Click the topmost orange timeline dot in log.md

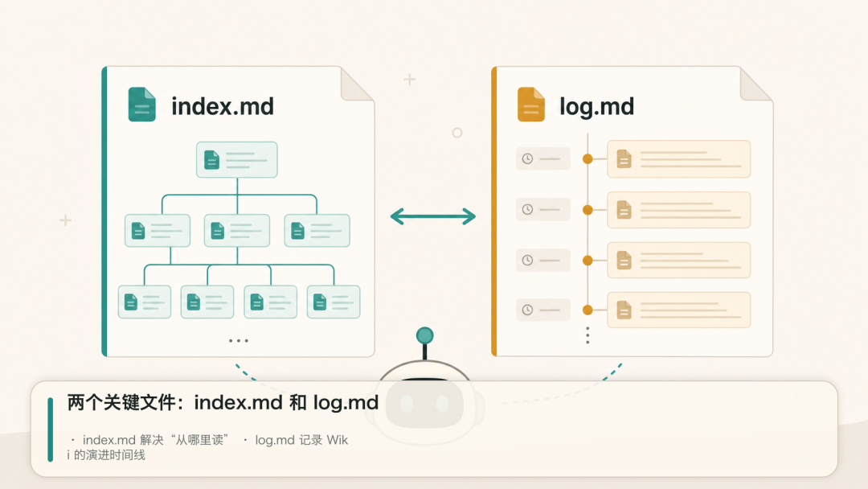[588, 159]
